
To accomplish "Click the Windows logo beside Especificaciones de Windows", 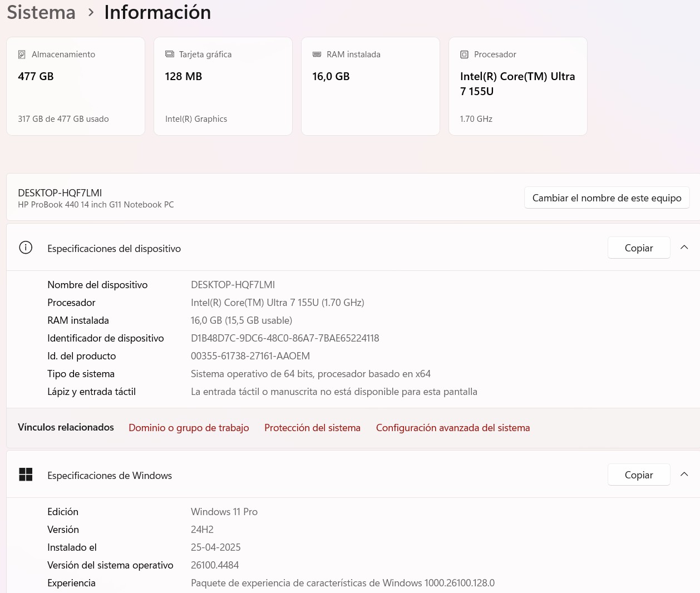I will [26, 475].
